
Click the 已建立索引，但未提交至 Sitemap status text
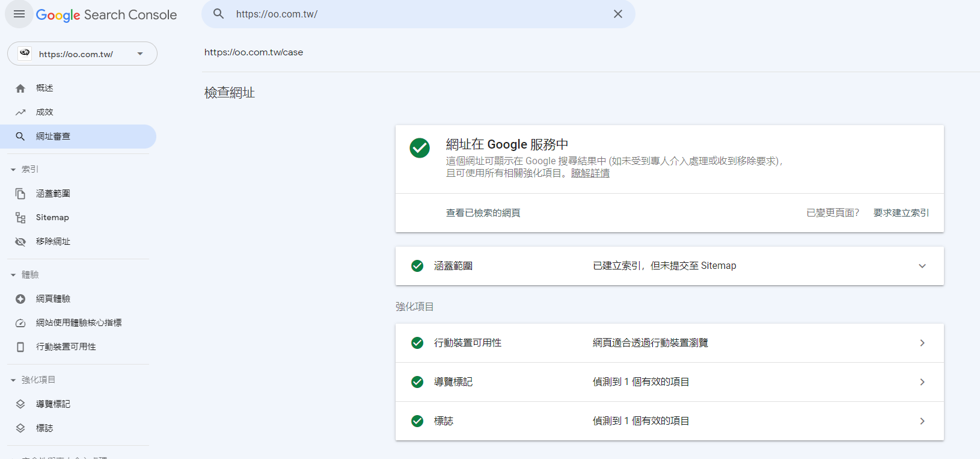[x=664, y=266]
